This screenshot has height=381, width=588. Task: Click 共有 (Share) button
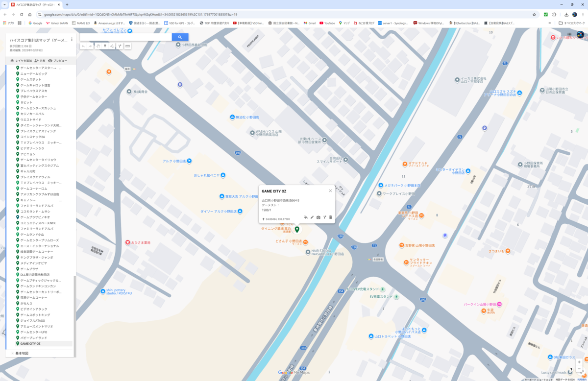tap(40, 60)
